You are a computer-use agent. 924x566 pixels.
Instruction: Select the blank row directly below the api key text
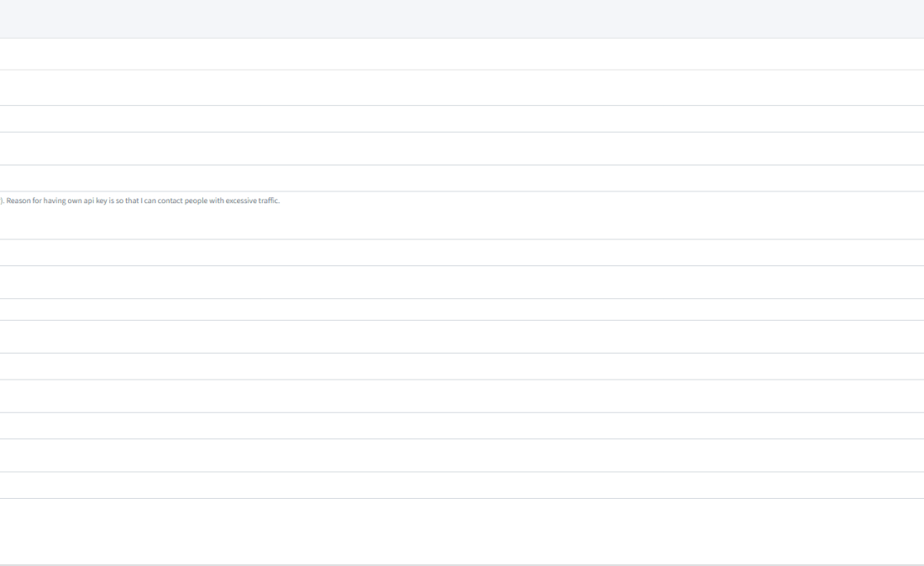(462, 253)
